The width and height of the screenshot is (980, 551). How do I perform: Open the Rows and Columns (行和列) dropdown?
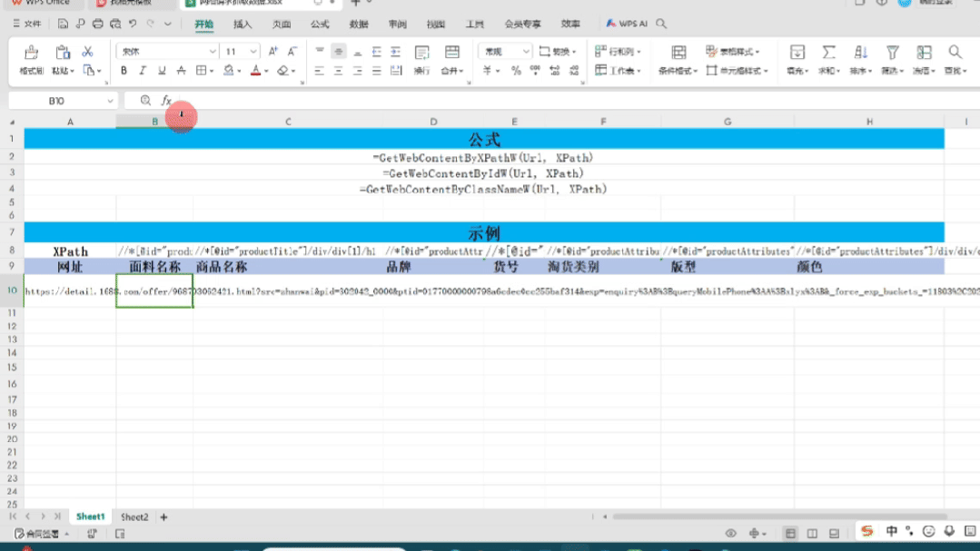click(x=618, y=52)
